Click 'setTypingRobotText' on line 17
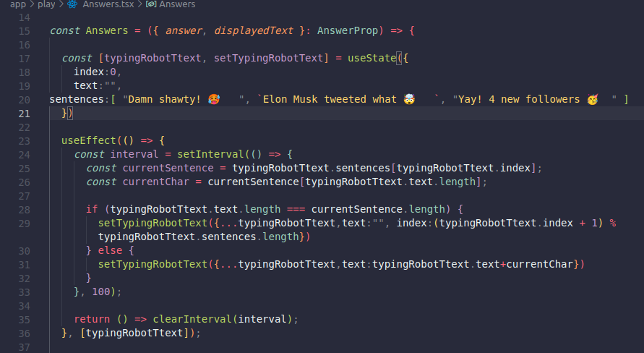The width and height of the screenshot is (644, 353). click(268, 58)
